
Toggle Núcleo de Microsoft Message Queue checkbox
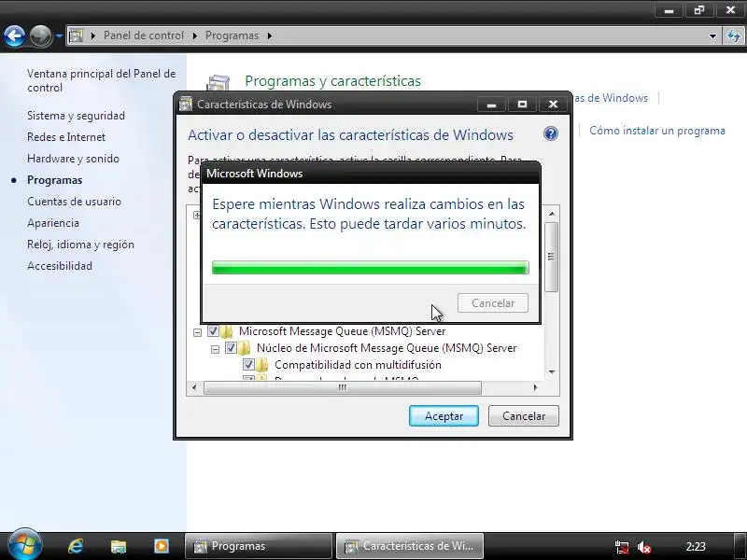(x=231, y=348)
